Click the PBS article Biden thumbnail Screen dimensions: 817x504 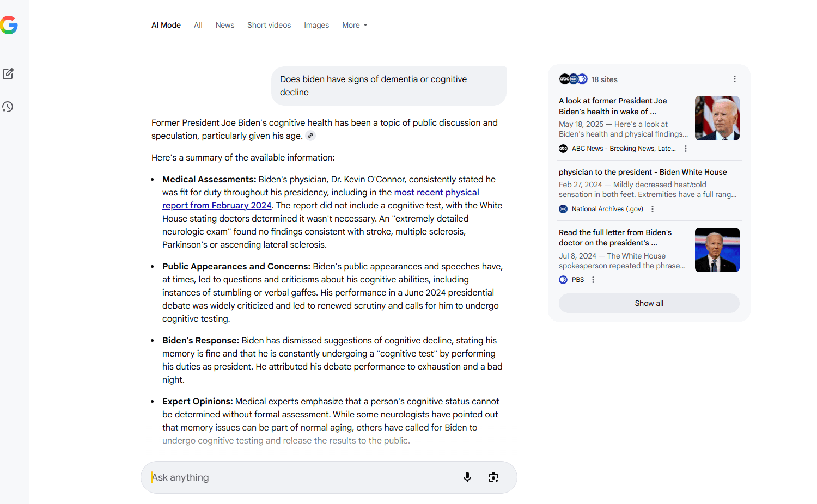coord(717,250)
